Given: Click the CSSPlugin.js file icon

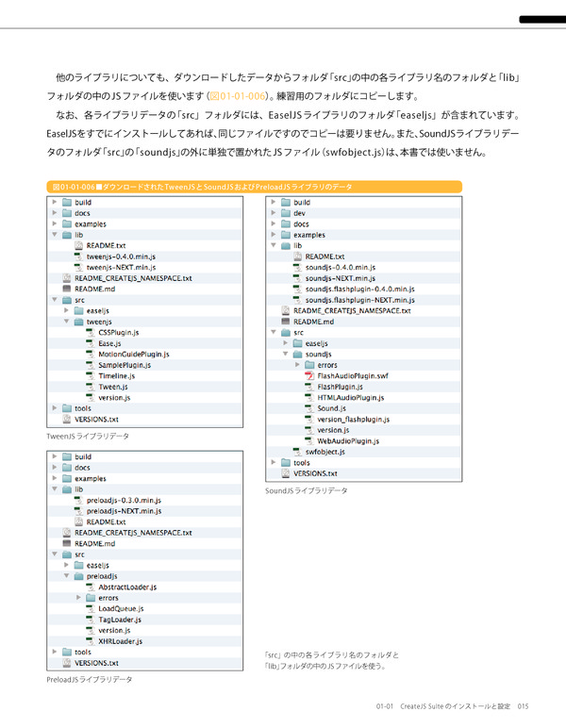Looking at the screenshot, I should point(91,333).
